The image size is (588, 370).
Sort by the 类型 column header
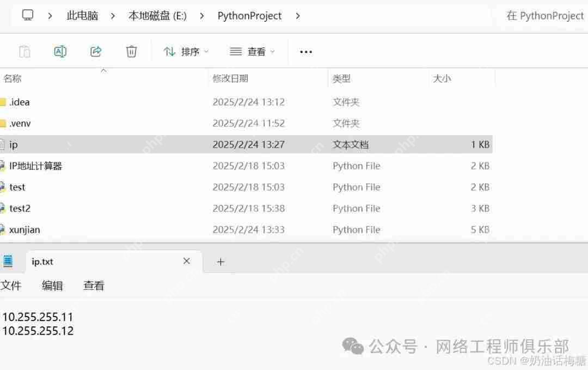point(341,78)
